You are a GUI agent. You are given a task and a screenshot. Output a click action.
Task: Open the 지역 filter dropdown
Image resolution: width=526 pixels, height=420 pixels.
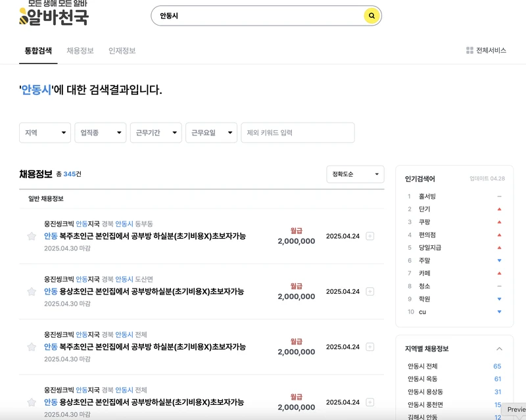pos(44,132)
